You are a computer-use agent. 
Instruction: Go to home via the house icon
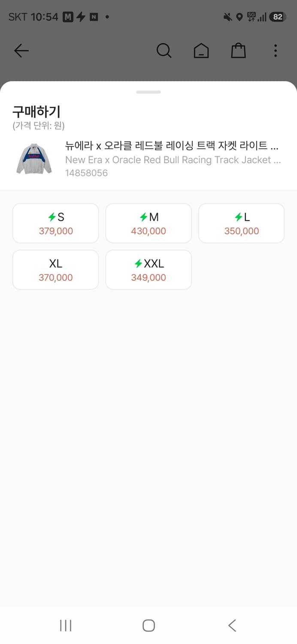pos(201,51)
